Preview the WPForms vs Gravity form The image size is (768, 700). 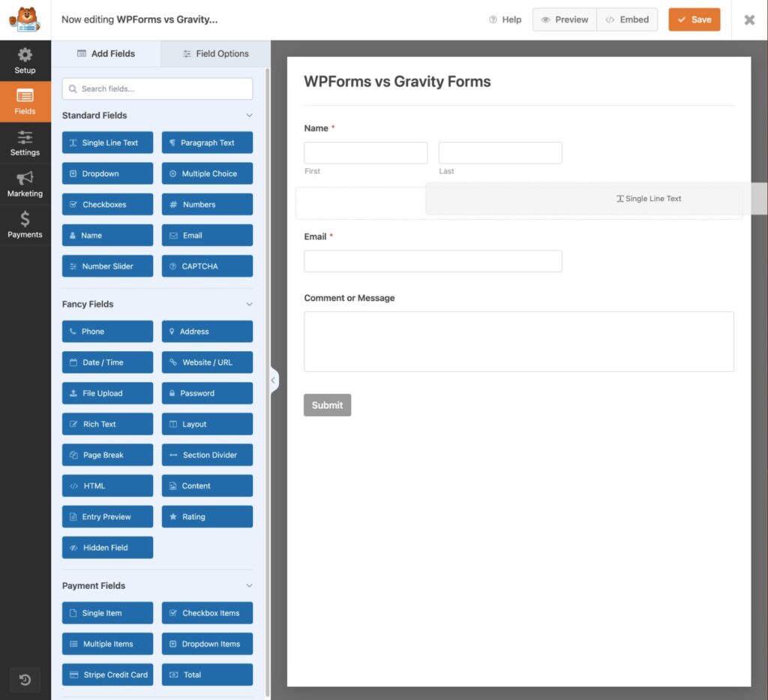click(x=564, y=20)
